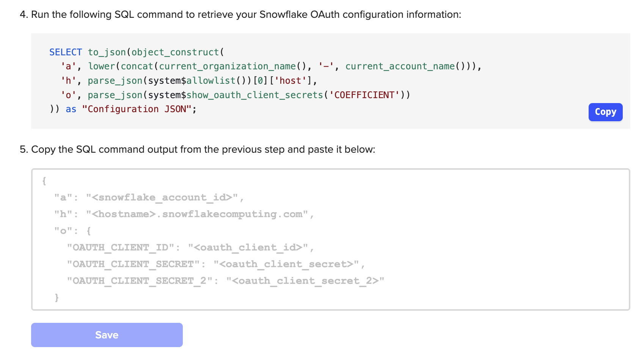This screenshot has width=644, height=363.
Task: Click the OAUTH_CLIENT_ID placeholder line
Action: pyautogui.click(x=190, y=247)
